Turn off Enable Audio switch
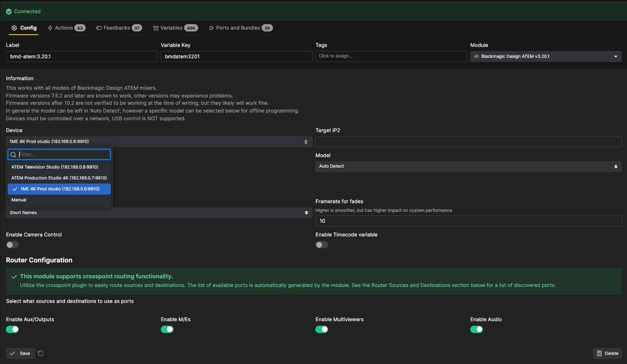This screenshot has width=627, height=364. pos(477,329)
